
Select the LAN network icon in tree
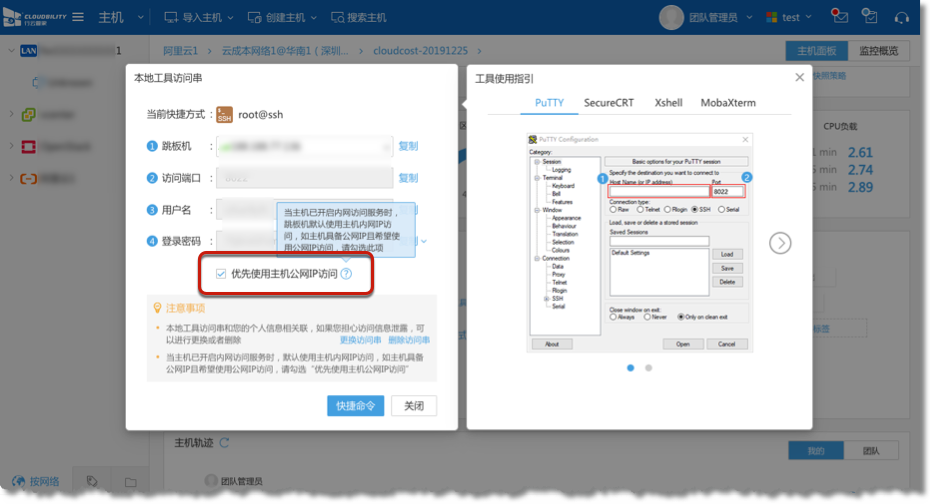(28, 50)
